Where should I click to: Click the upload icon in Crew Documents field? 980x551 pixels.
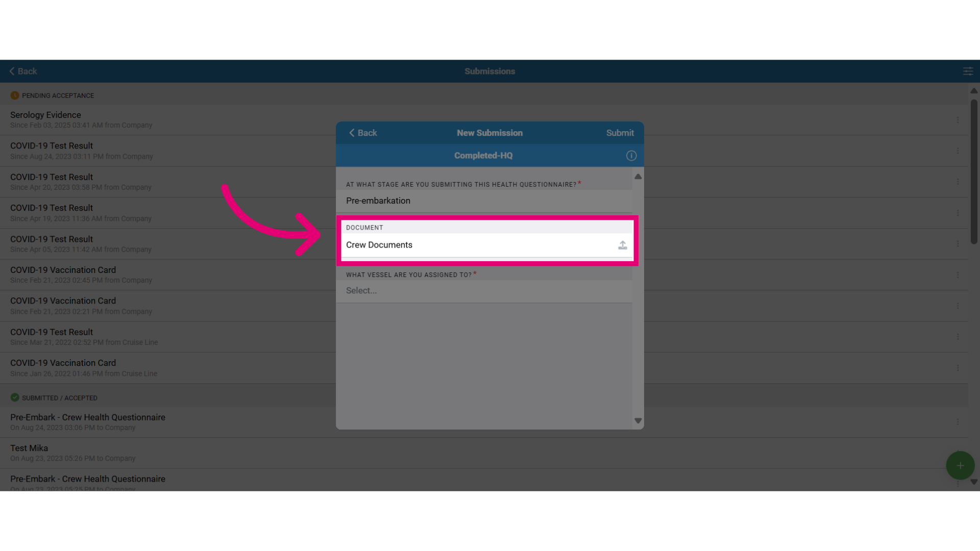(622, 245)
